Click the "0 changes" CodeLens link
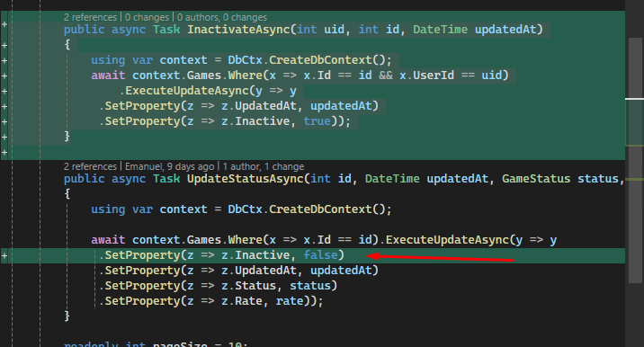 coord(147,17)
